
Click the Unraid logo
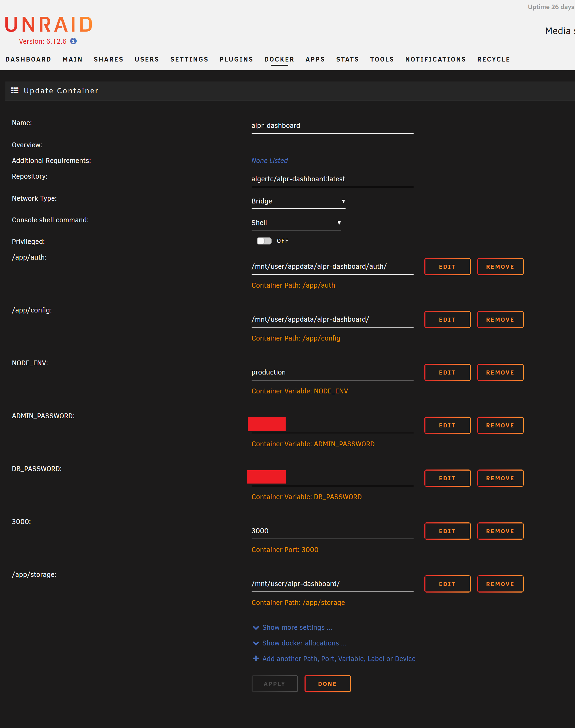49,25
